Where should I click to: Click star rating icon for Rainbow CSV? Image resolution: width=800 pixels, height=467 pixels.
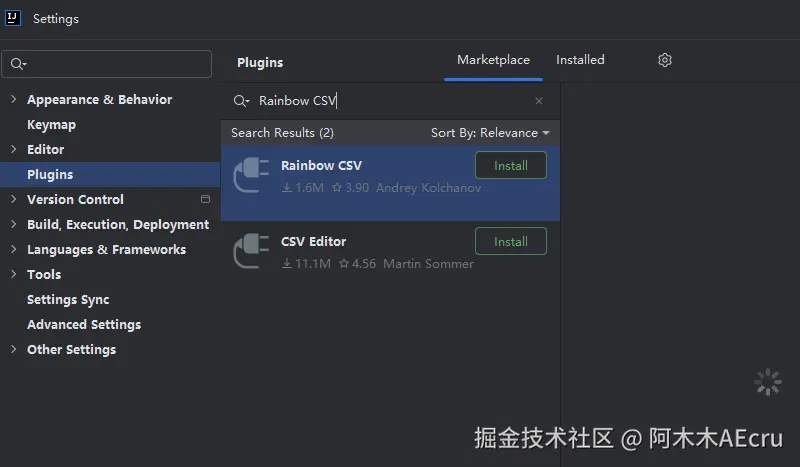coord(337,188)
